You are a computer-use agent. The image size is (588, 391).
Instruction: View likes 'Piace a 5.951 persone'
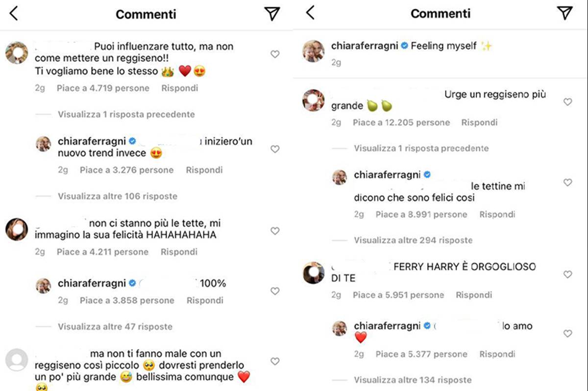coord(398,295)
